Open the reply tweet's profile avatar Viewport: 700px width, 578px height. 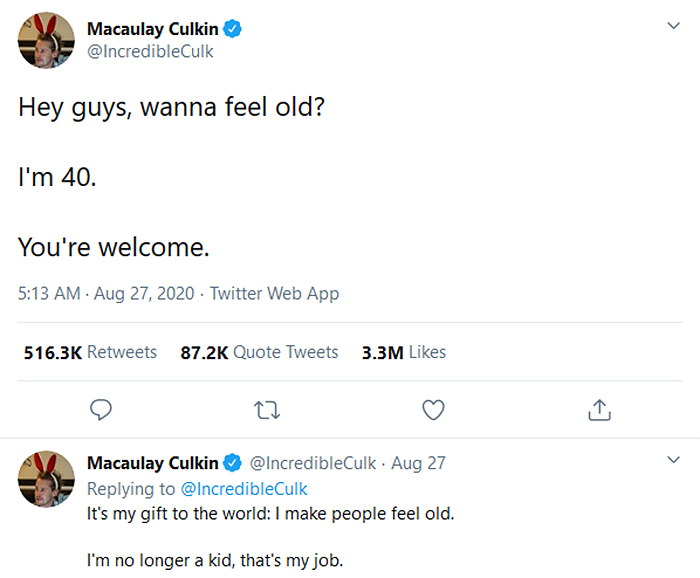click(46, 478)
